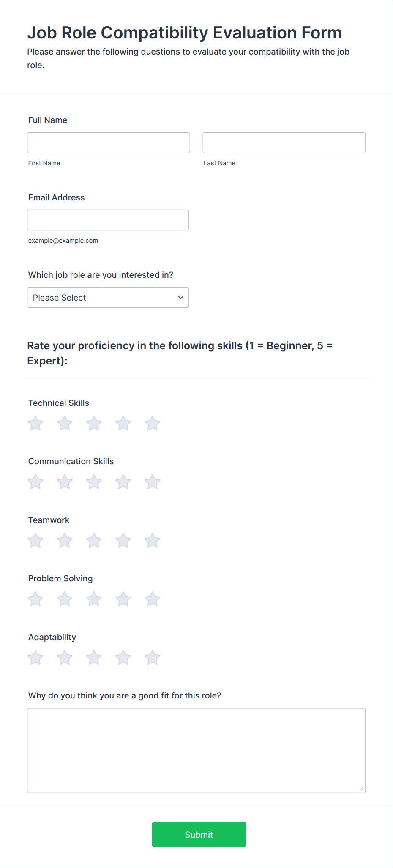Give Problem Solving five stars
Viewport: 393px width, 868px height.
[x=153, y=599]
